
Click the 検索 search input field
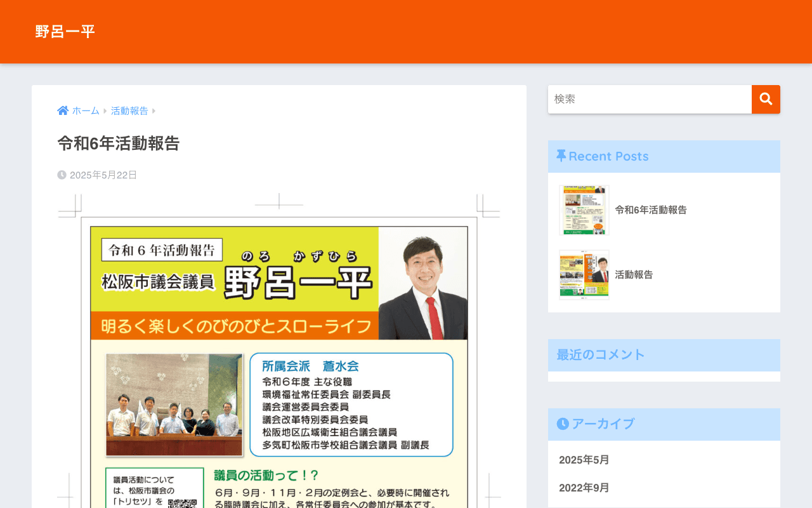tap(650, 99)
